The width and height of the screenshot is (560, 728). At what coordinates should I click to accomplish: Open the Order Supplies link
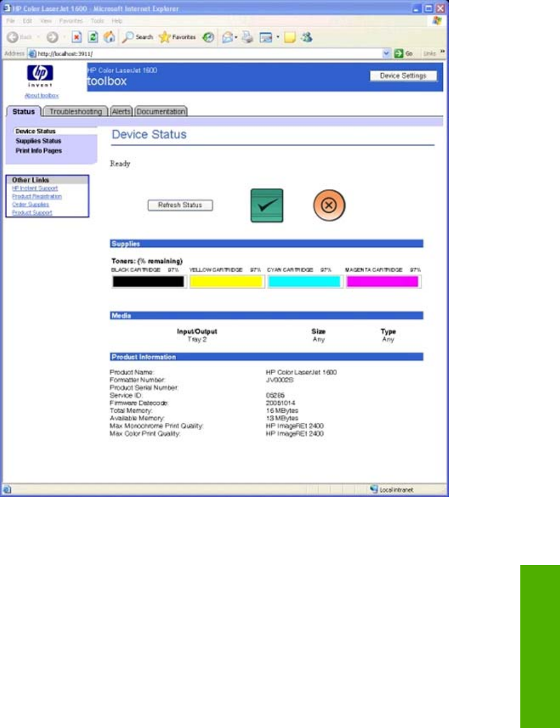point(31,204)
